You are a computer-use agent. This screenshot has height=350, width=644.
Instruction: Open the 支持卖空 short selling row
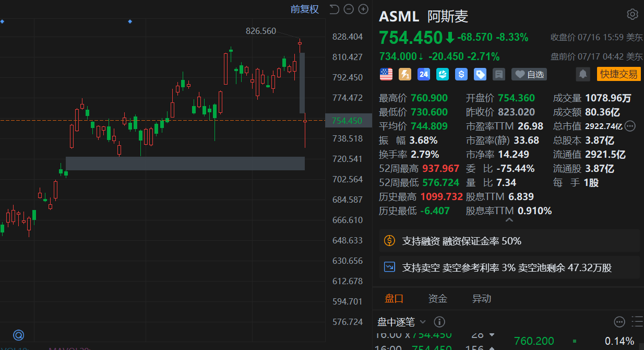pos(509,267)
